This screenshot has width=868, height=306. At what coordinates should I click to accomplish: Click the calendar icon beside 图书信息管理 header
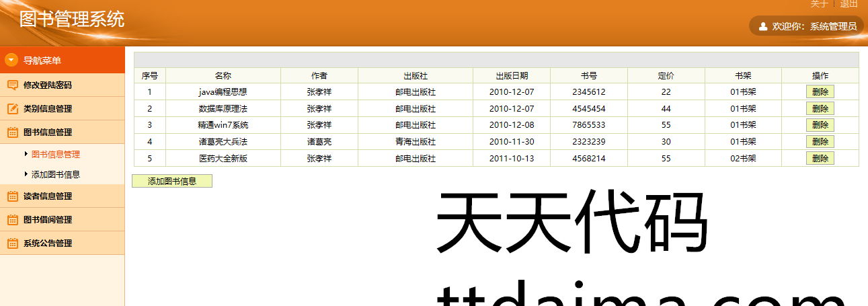12,132
